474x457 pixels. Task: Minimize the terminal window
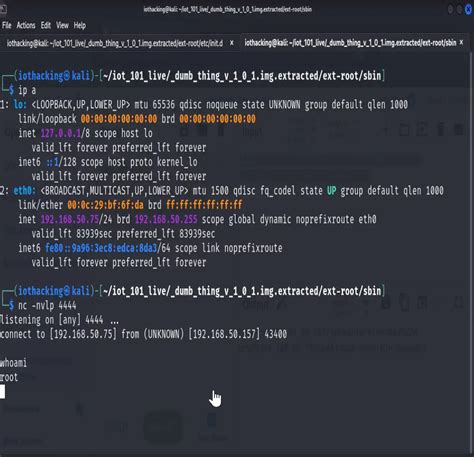(450, 10)
